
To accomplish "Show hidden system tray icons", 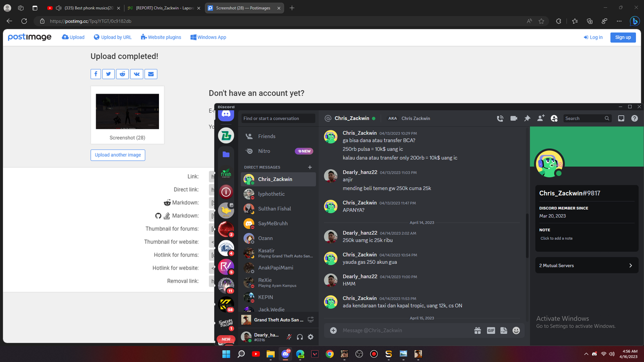I will coord(586,354).
